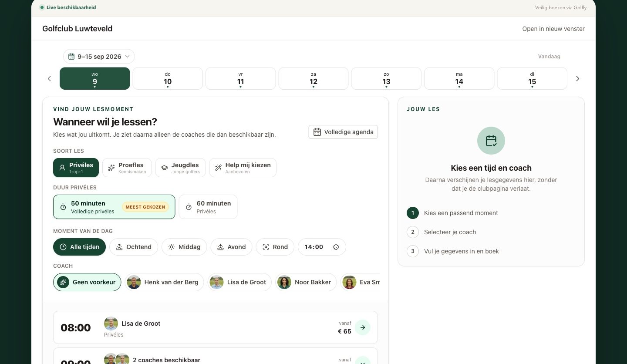Select the Help mij kiezen option
Image resolution: width=627 pixels, height=364 pixels.
[x=243, y=168]
